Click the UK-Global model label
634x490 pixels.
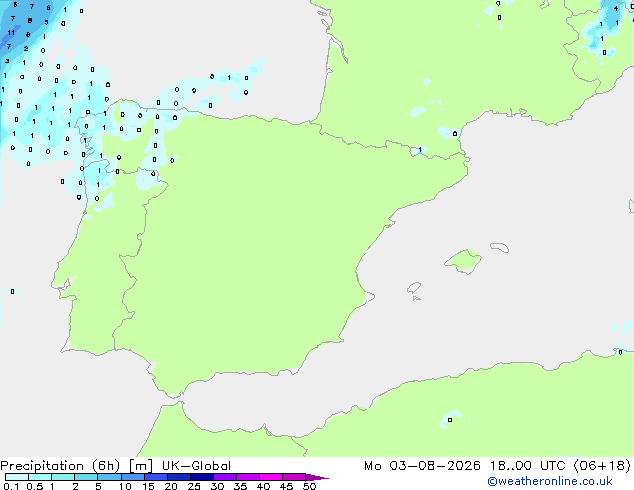click(x=196, y=466)
